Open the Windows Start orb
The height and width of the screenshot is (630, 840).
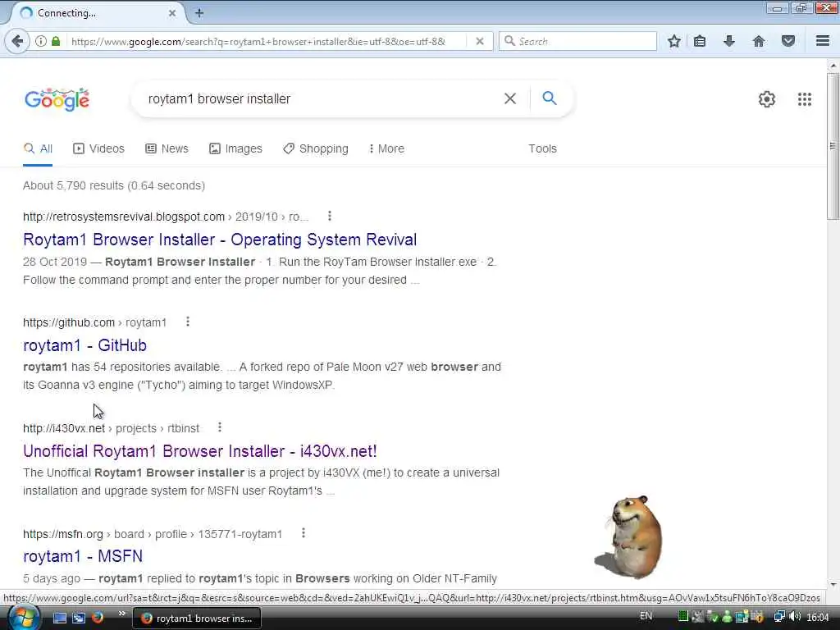click(24, 617)
